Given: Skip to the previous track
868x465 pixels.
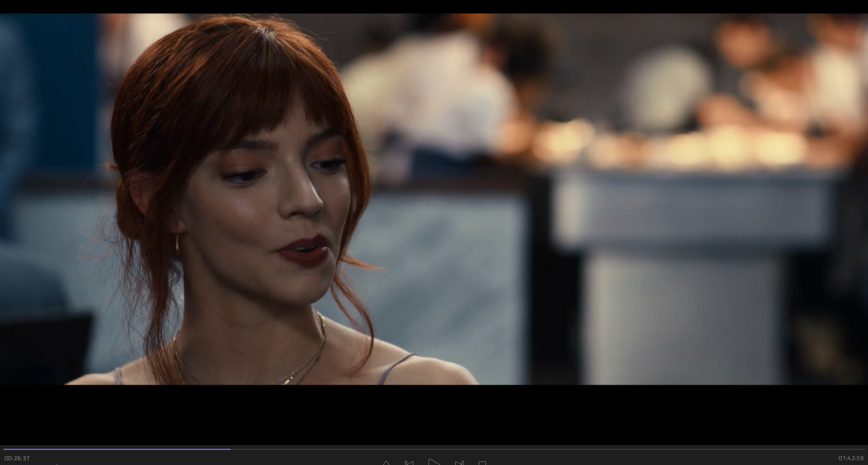Looking at the screenshot, I should [x=409, y=462].
